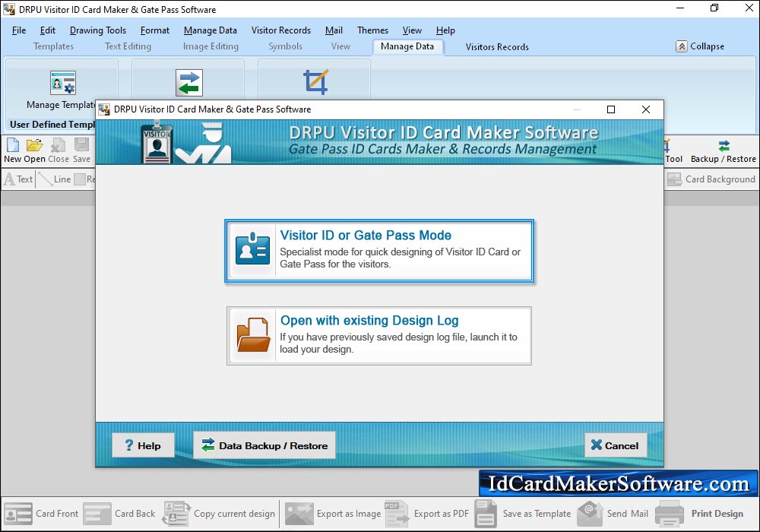Screen dimensions: 760x532
Task: Switch to the Visitors Records ribbon tab
Action: click(x=497, y=47)
